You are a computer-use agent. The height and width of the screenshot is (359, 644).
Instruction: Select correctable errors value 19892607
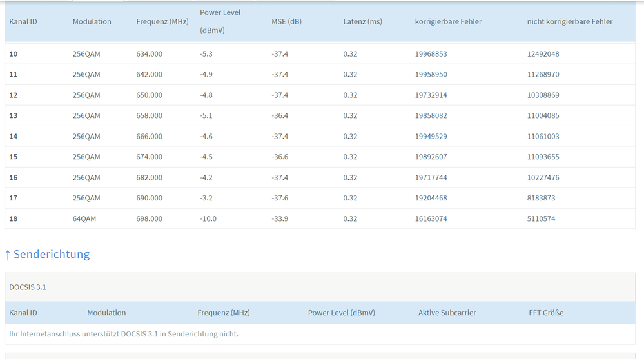[x=431, y=157]
